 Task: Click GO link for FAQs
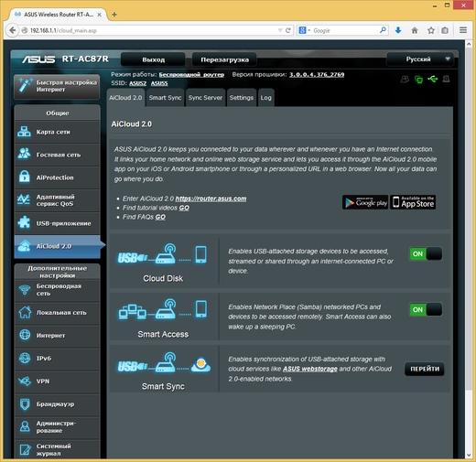pyautogui.click(x=160, y=217)
